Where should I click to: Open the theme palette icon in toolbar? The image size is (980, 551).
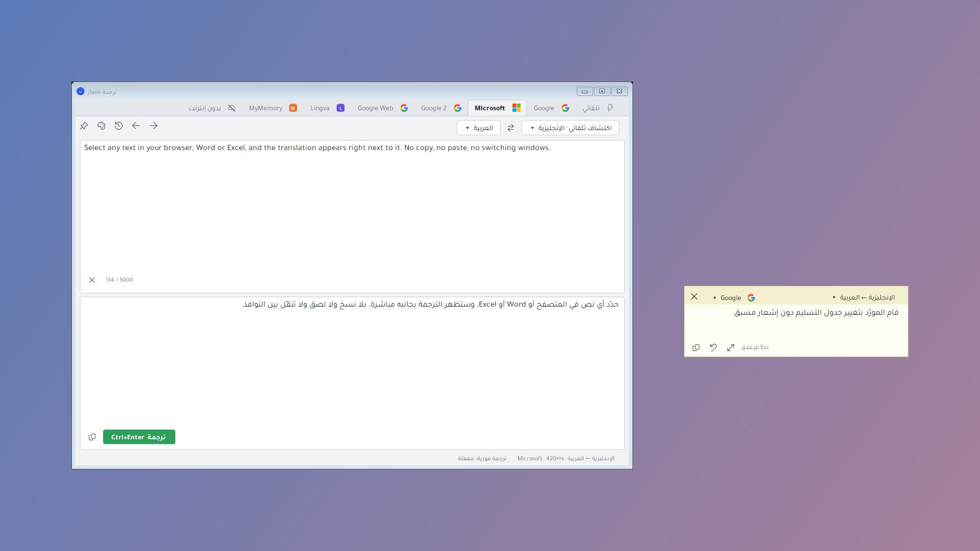(x=102, y=126)
